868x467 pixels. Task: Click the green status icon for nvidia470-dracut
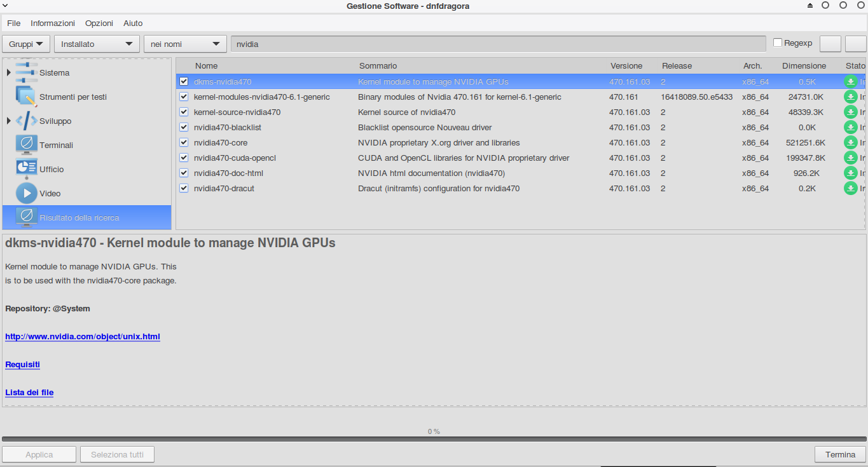point(850,188)
